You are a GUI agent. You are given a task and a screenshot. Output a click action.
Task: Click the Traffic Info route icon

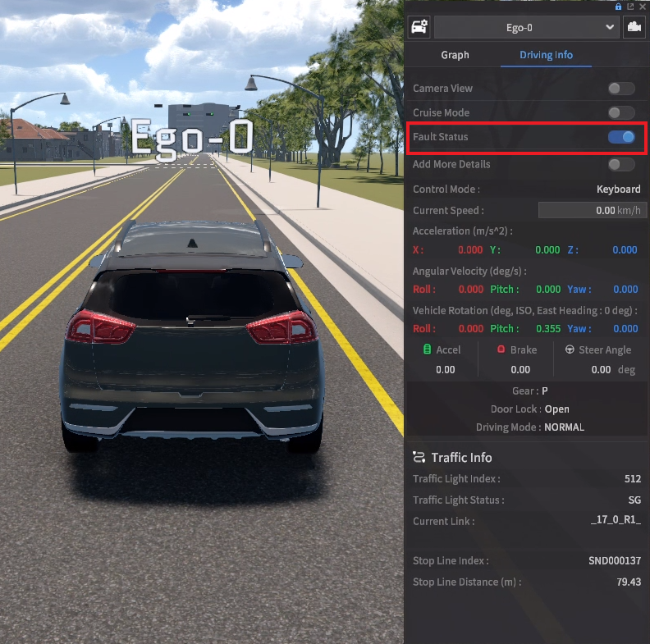(419, 458)
